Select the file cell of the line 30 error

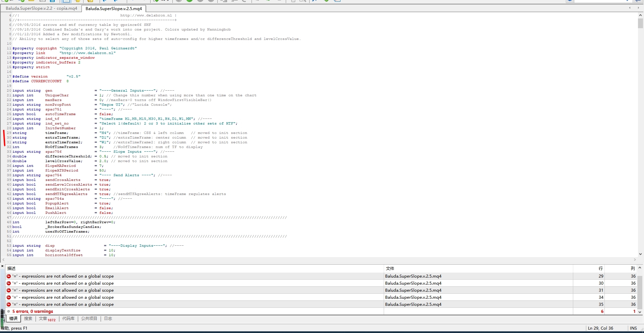click(478, 283)
